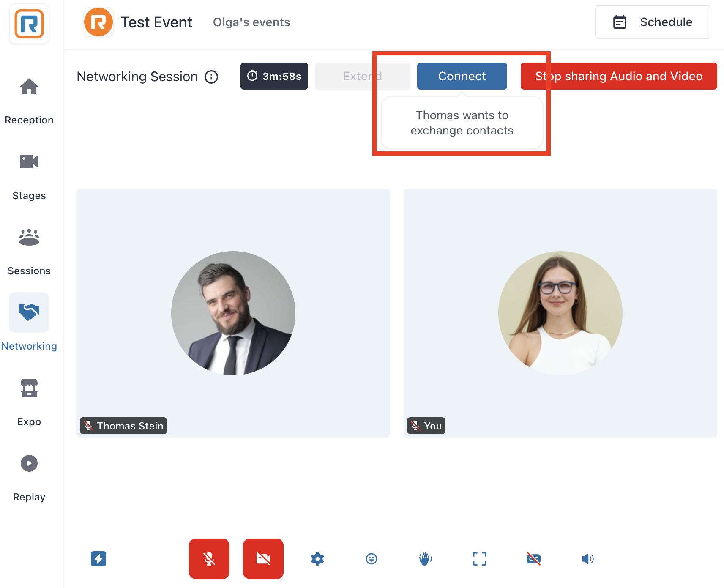This screenshot has width=724, height=588.
Task: Stop sharing Audio and Video
Action: click(x=619, y=76)
